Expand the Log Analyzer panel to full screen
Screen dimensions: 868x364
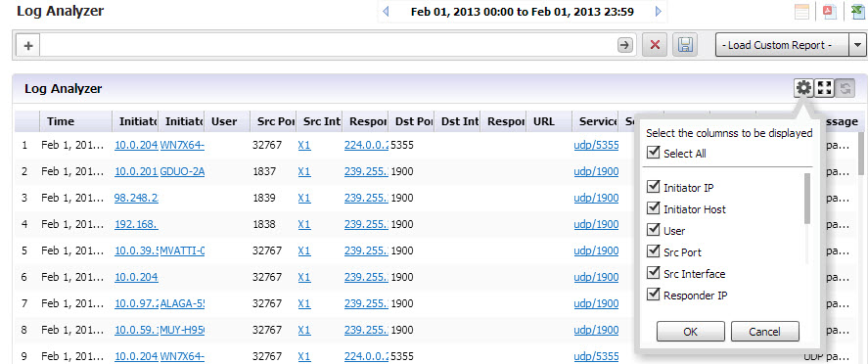click(824, 87)
